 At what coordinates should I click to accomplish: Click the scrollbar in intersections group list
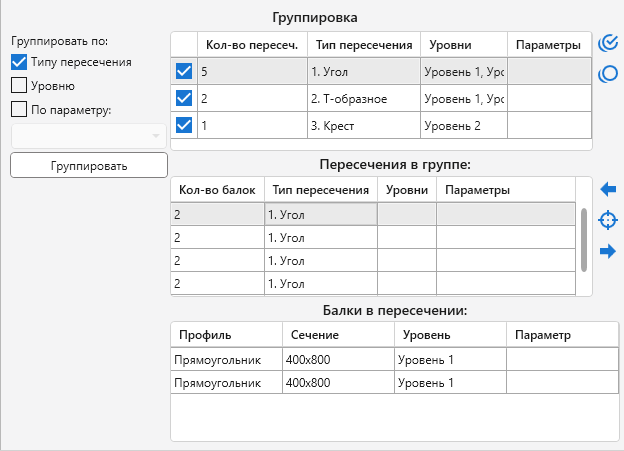click(x=583, y=238)
